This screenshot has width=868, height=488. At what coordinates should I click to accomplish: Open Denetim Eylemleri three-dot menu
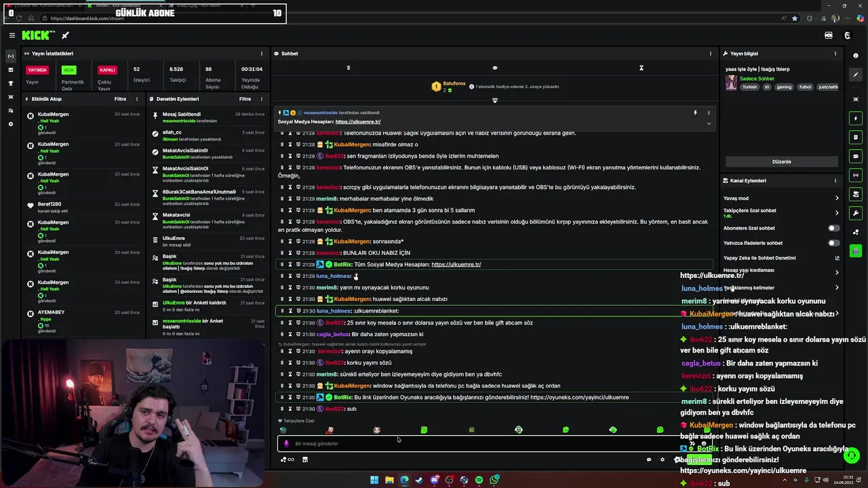pos(262,99)
